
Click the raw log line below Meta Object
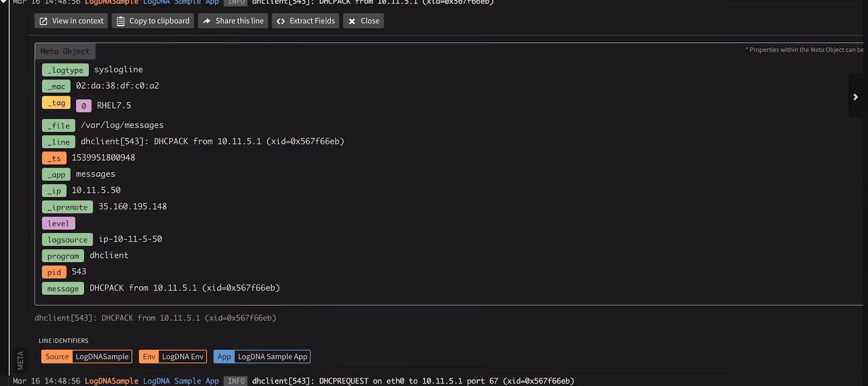pos(156,318)
